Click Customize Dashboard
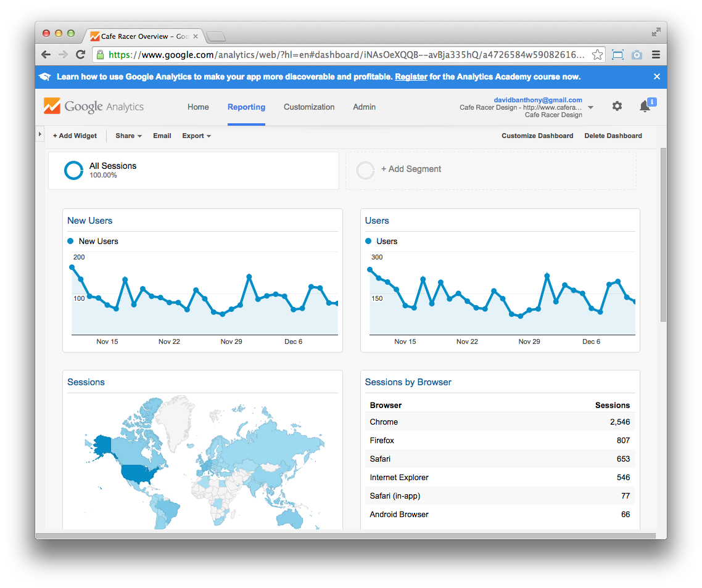 point(537,136)
